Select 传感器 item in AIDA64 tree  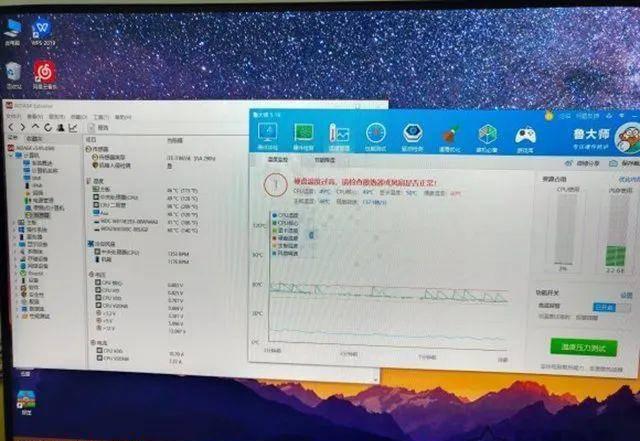(x=38, y=215)
